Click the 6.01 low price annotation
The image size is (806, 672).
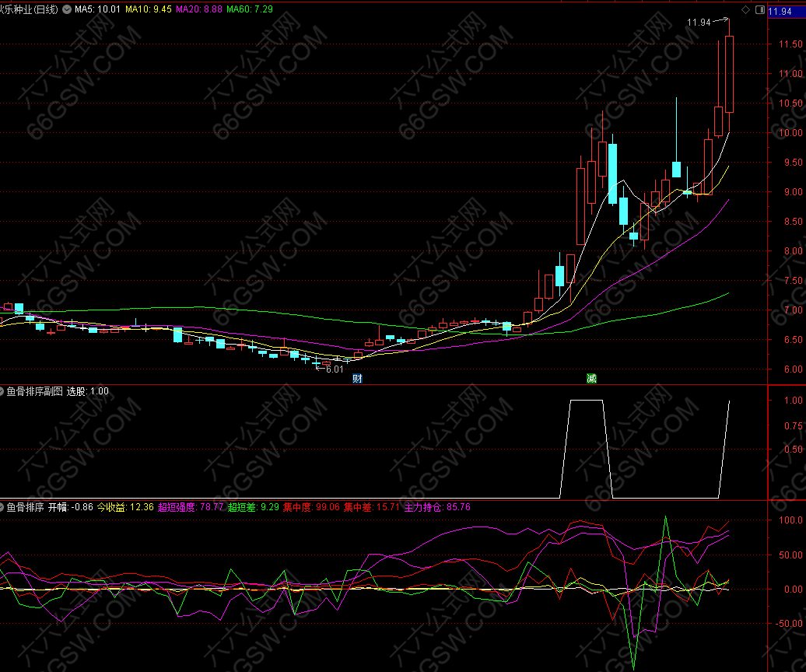tap(334, 369)
